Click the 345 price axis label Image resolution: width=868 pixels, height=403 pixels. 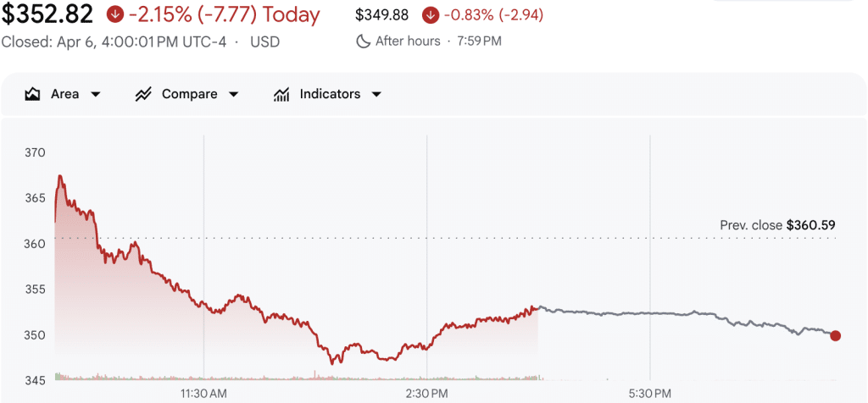(36, 380)
